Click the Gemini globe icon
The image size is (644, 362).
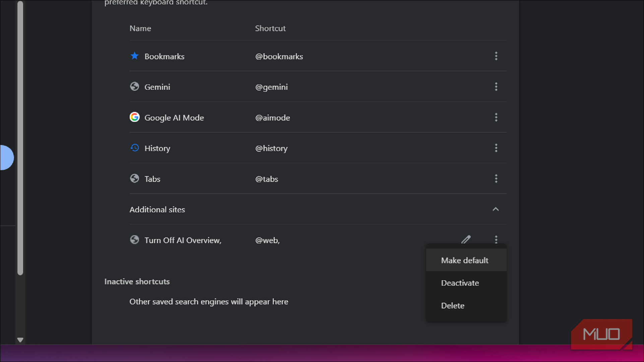pyautogui.click(x=134, y=87)
